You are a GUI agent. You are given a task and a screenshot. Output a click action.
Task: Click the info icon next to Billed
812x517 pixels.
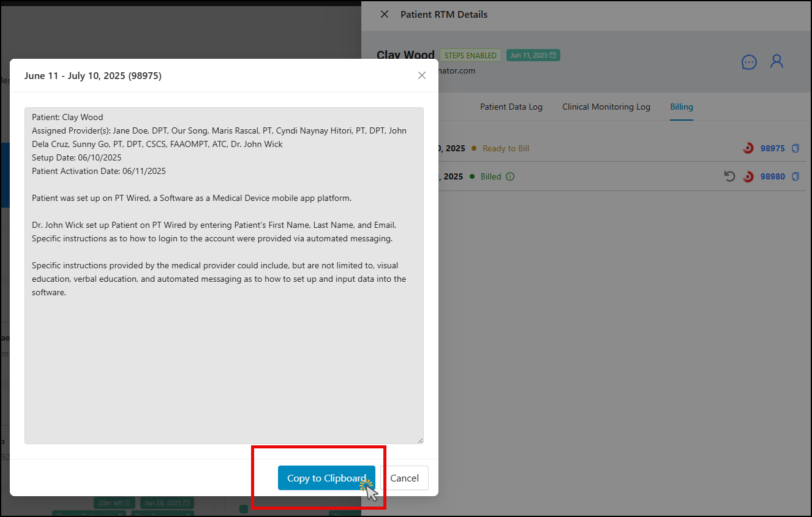pos(510,176)
